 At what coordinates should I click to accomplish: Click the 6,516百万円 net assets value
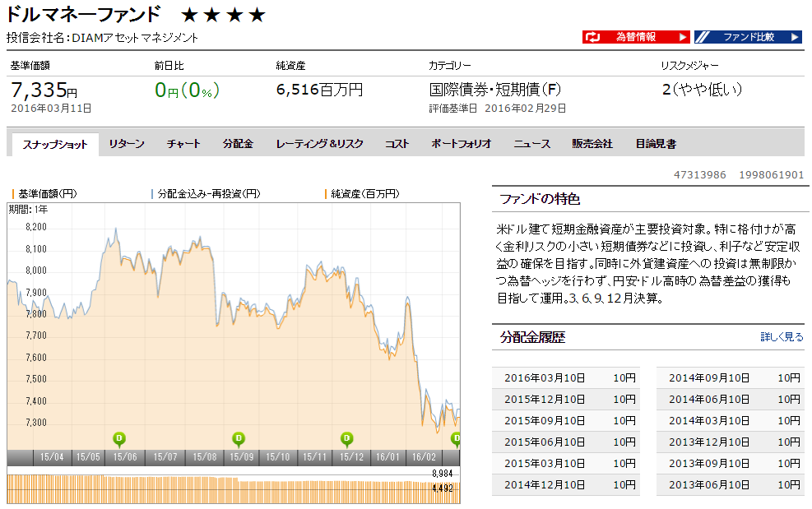coord(319,90)
